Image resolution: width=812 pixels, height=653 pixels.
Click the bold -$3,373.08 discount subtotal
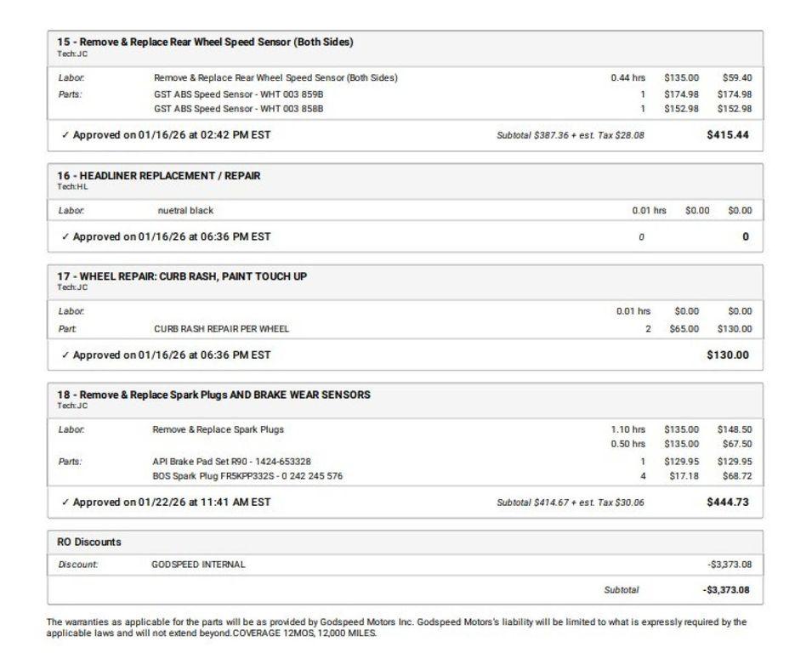click(725, 590)
